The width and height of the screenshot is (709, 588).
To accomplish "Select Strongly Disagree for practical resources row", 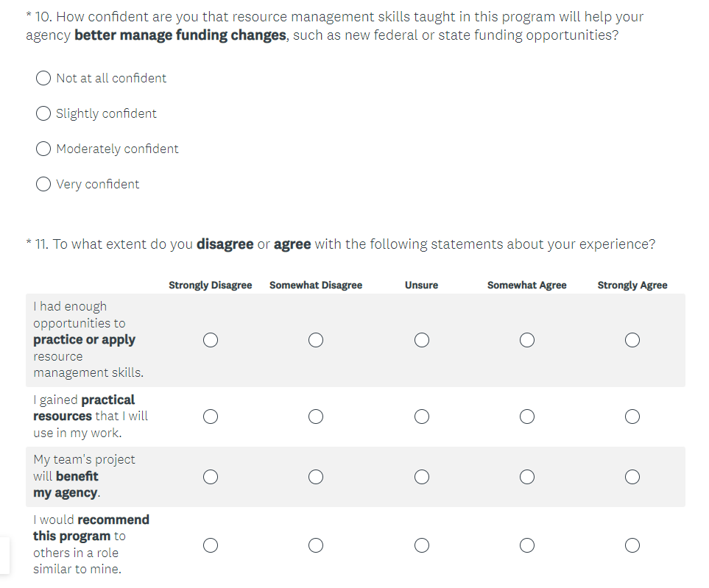I will [211, 417].
